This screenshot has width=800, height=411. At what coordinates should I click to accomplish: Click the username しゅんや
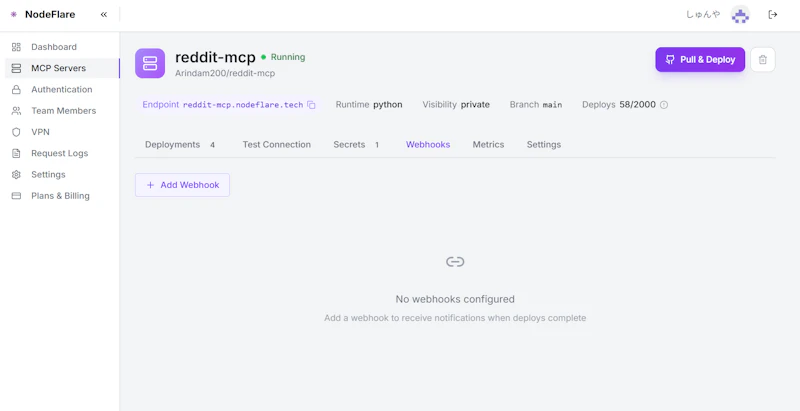[x=703, y=15]
